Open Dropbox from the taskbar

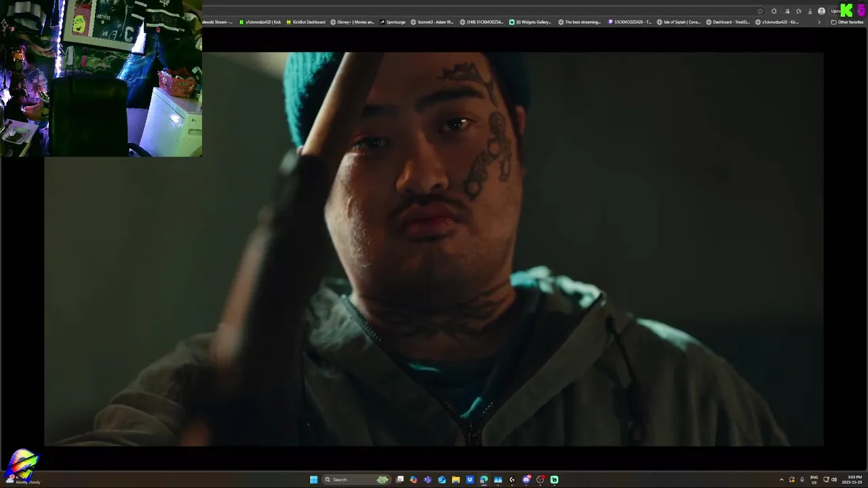(x=470, y=480)
